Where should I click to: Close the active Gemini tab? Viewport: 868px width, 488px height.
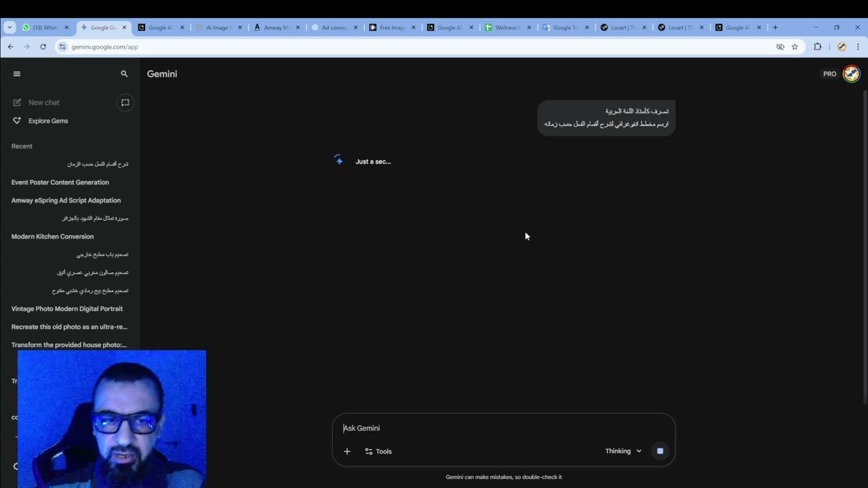pyautogui.click(x=124, y=28)
